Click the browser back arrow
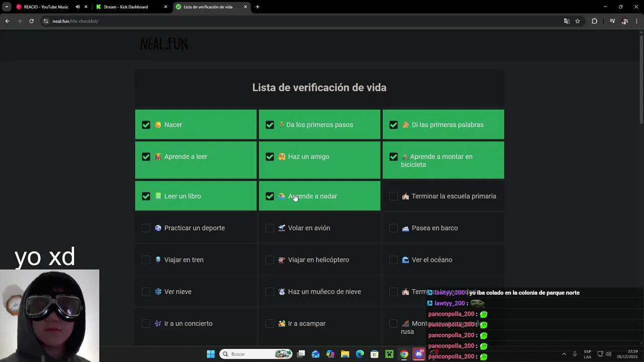 (x=7, y=21)
